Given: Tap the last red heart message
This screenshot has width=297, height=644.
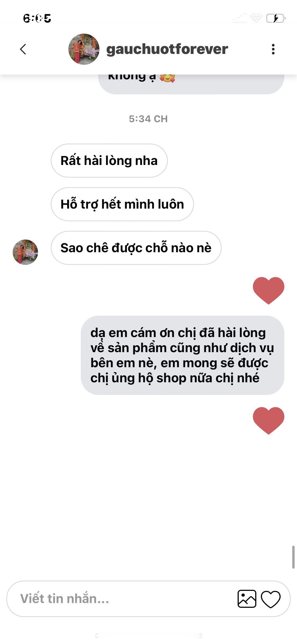Looking at the screenshot, I should [268, 421].
